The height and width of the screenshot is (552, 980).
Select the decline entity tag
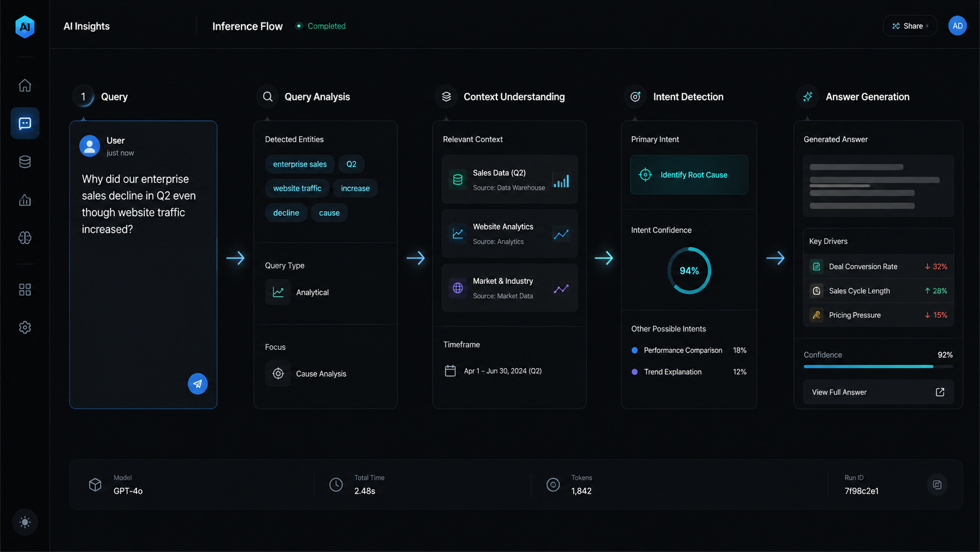[x=286, y=213]
